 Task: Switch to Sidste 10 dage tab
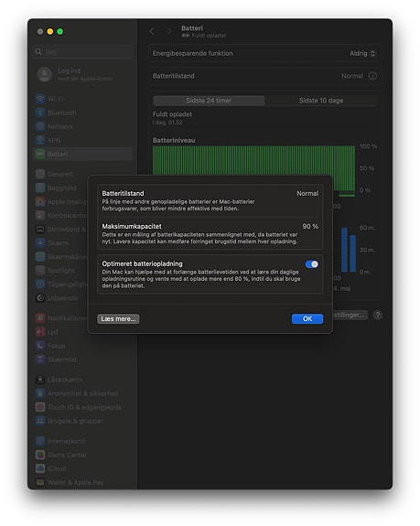tap(321, 101)
